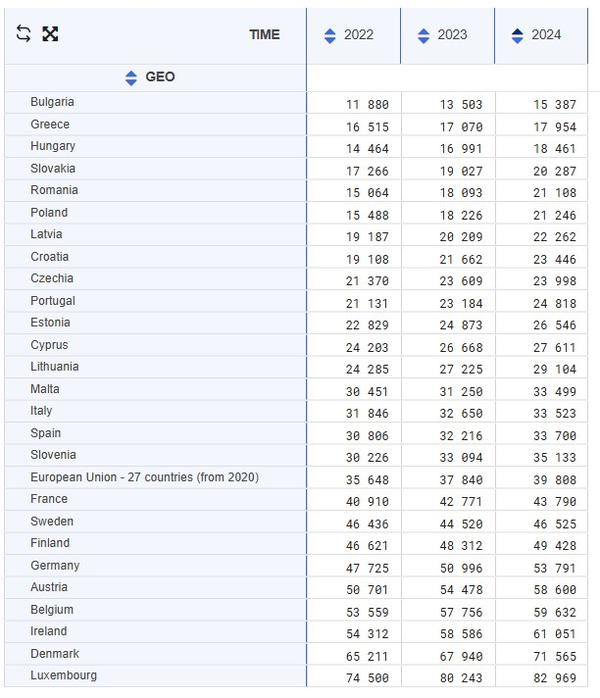
Task: Click the Czechia row label
Action: [x=52, y=278]
